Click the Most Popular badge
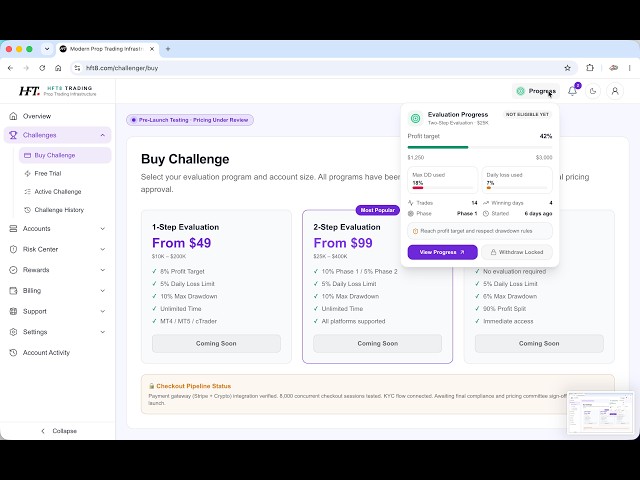This screenshot has height=480, width=640. [x=378, y=210]
